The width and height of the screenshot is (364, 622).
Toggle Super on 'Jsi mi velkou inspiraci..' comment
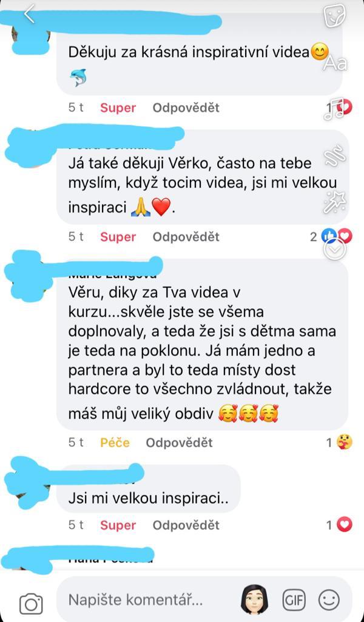118,525
